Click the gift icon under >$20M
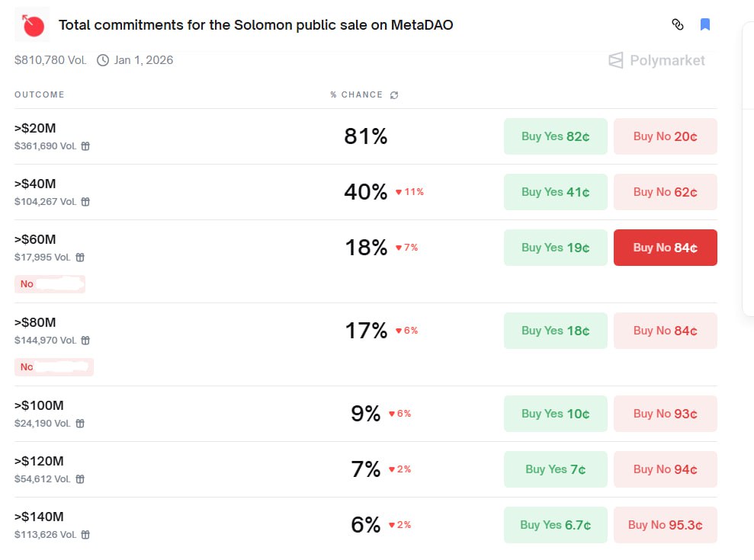The width and height of the screenshot is (754, 560). (x=85, y=146)
